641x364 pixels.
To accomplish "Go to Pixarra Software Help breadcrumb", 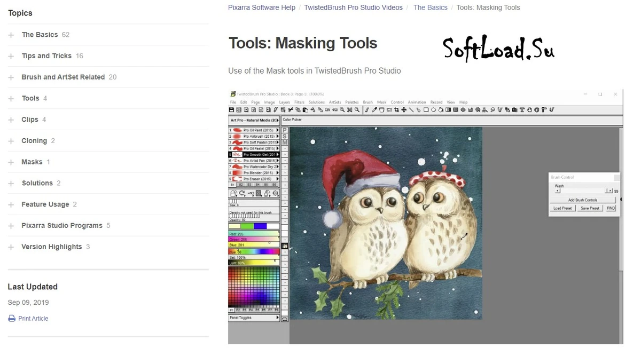I will click(x=262, y=7).
